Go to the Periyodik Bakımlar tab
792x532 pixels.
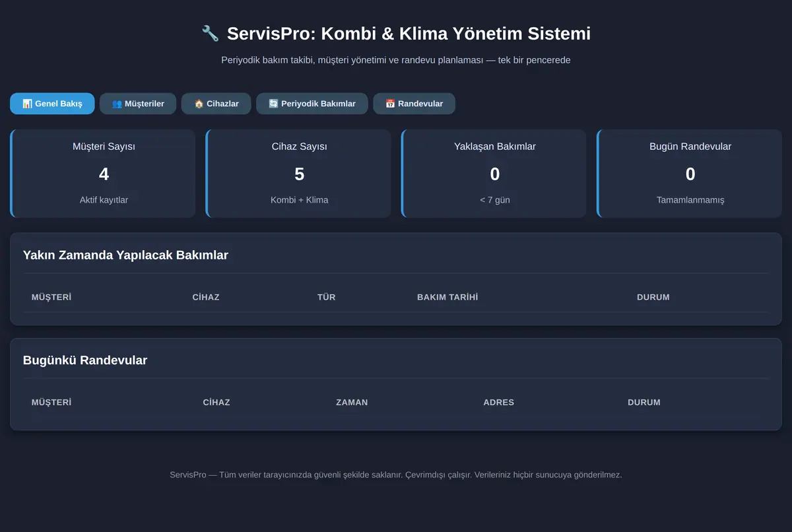pyautogui.click(x=312, y=104)
